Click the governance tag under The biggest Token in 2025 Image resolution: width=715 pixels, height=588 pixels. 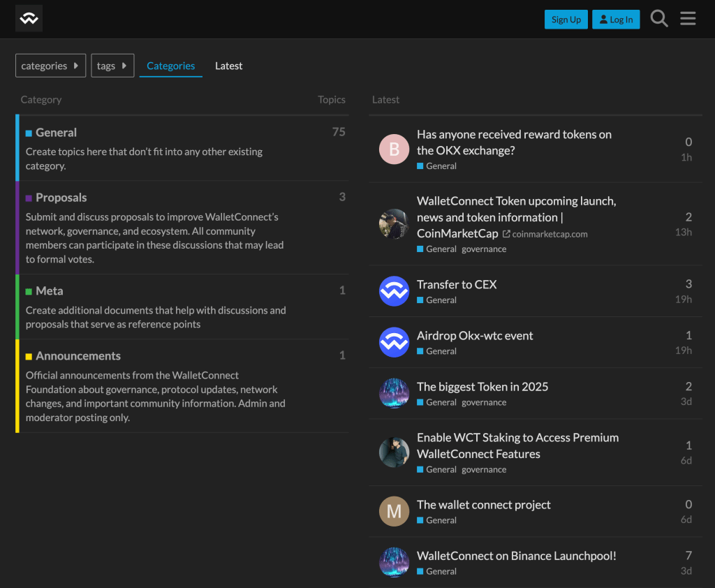(x=484, y=402)
